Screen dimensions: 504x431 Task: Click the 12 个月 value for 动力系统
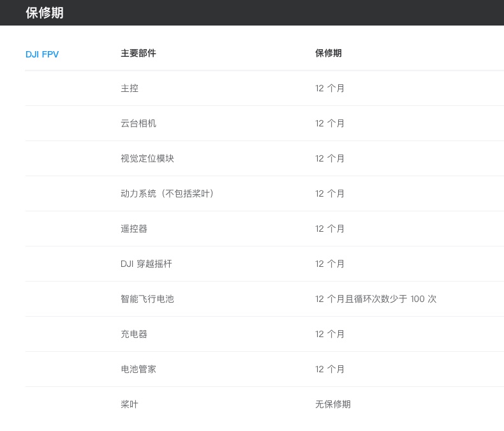329,193
